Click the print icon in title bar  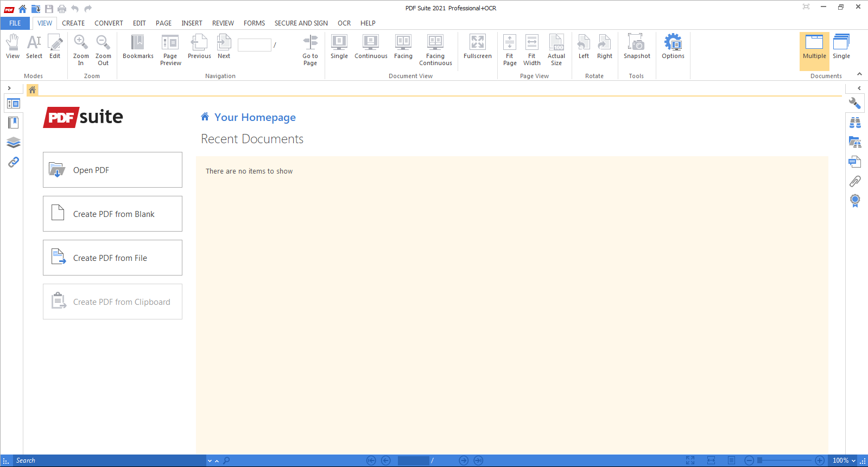coord(62,8)
